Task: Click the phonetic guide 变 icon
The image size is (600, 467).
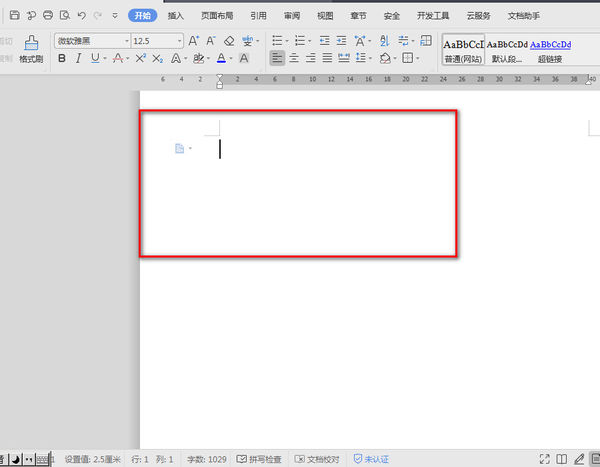Action: 248,41
